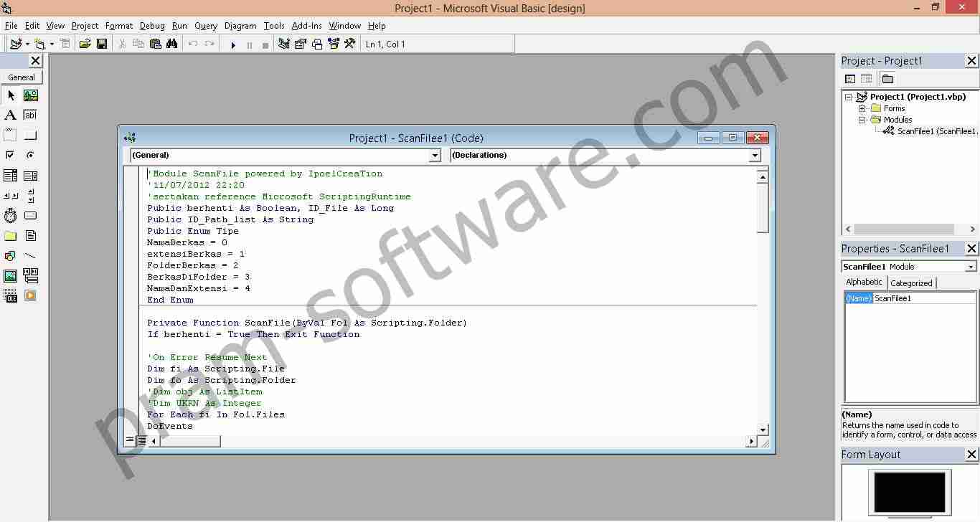
Task: Select the OLE container tool
Action: pyautogui.click(x=11, y=296)
